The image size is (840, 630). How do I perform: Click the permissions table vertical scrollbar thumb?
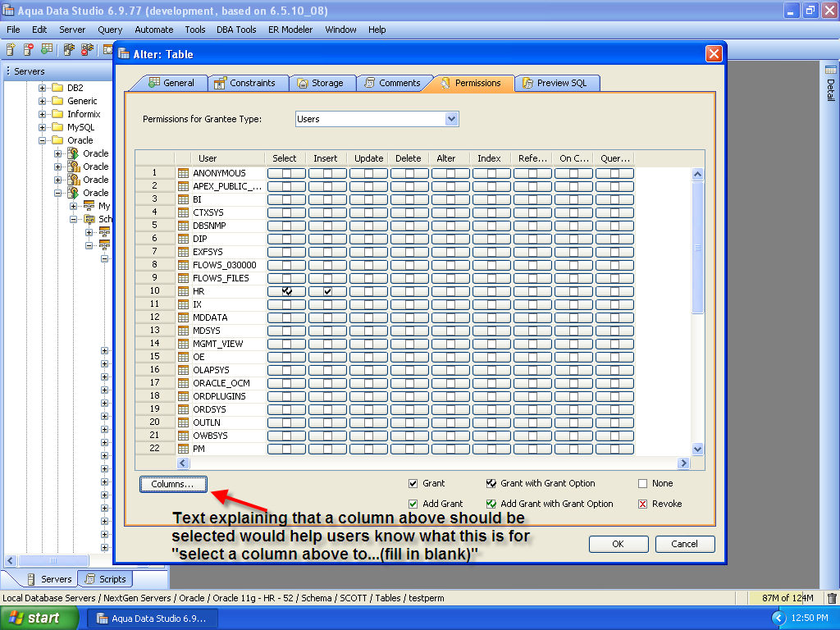697,247
